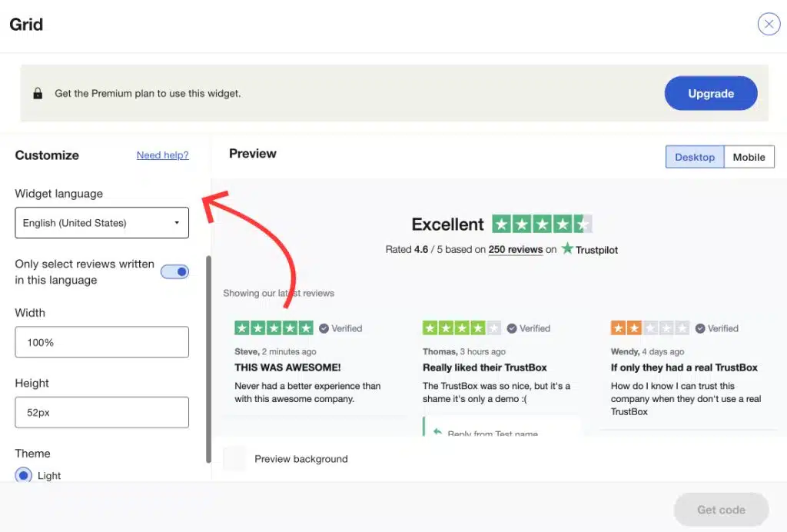Close the Grid dialog with X icon
The width and height of the screenshot is (787, 532).
point(769,24)
